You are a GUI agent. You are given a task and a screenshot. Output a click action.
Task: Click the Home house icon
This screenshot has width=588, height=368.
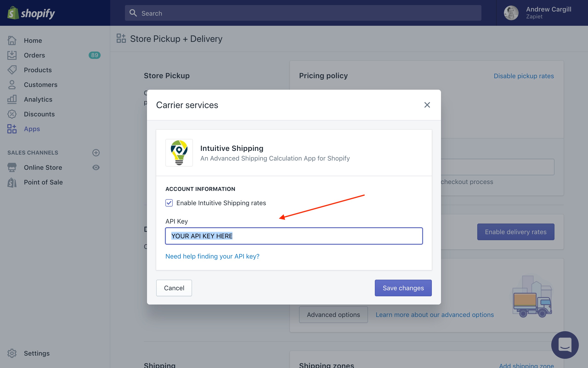pyautogui.click(x=12, y=40)
